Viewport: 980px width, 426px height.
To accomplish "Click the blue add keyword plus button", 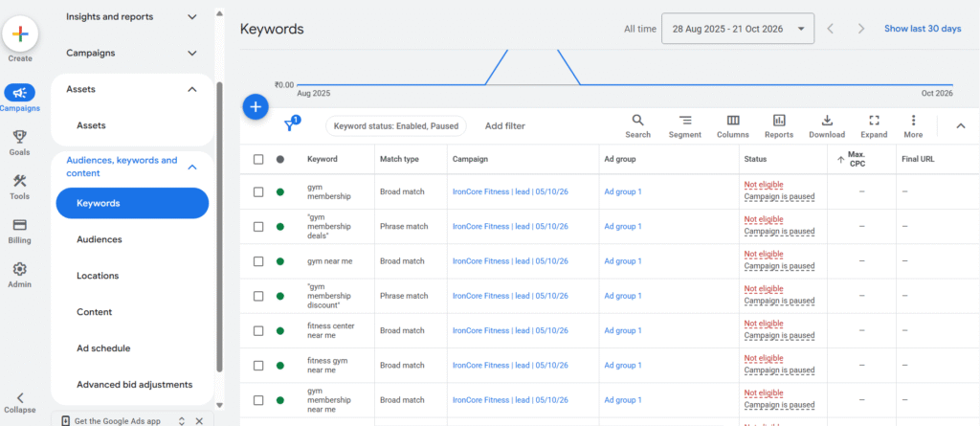I will coord(255,107).
